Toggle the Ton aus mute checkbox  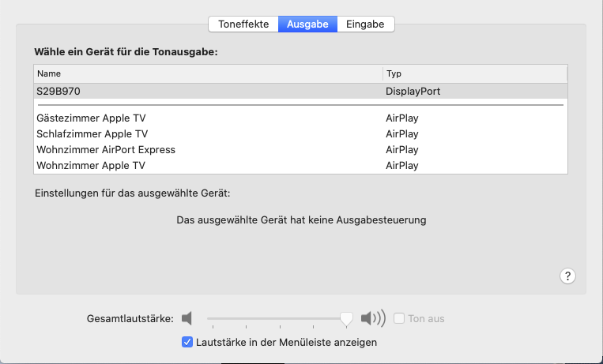point(399,319)
